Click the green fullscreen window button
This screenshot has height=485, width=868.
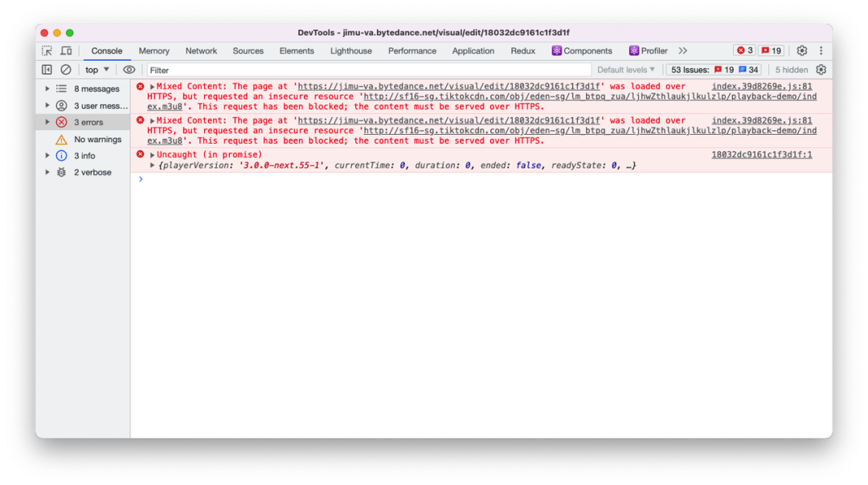[x=70, y=33]
